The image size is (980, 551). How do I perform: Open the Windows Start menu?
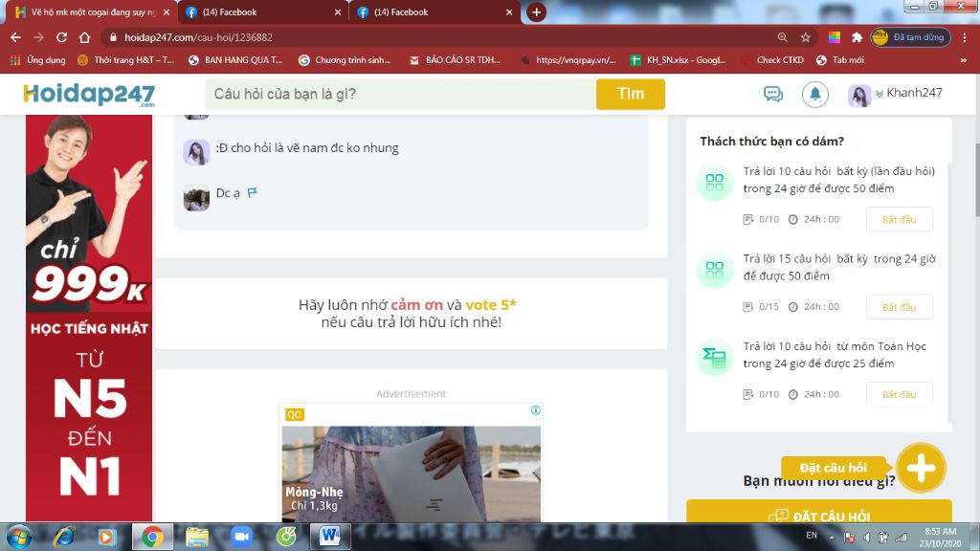coord(18,538)
